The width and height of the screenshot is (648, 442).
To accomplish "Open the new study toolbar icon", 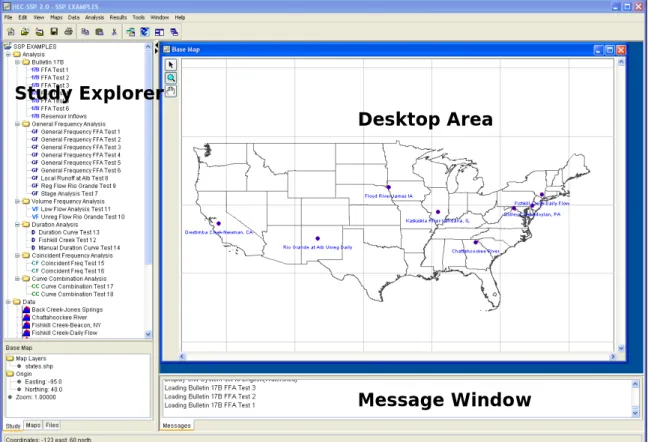I will tap(11, 32).
